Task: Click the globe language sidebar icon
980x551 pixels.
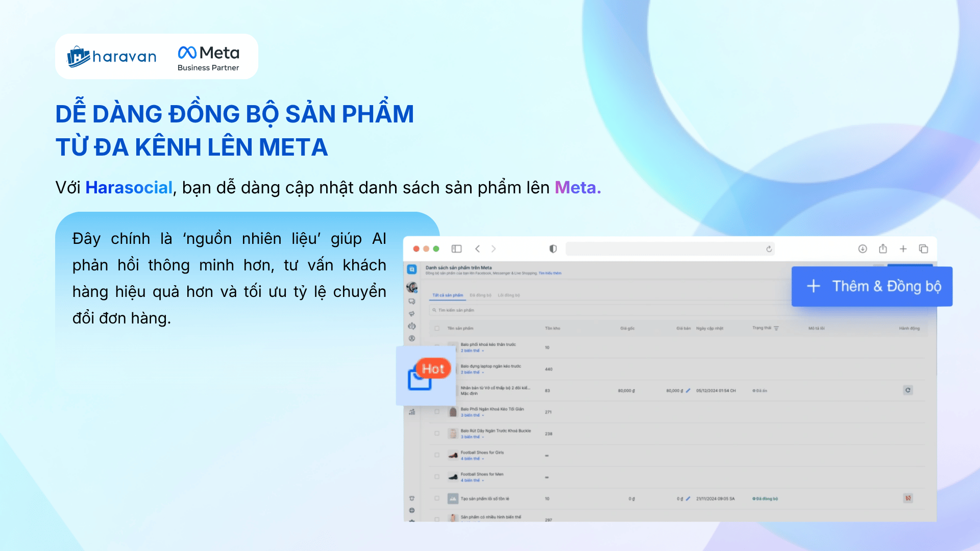Action: pyautogui.click(x=412, y=510)
